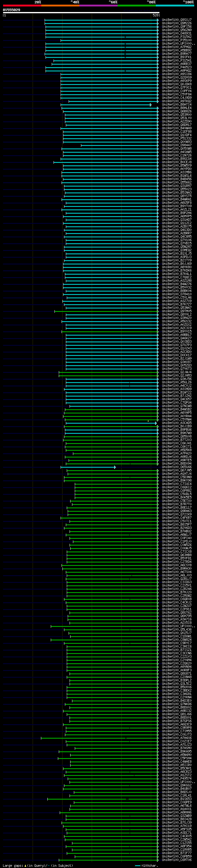This screenshot has height=868, width=197.
Task: Select the UniRef100_A1HTJ4 label
Action: [x=177, y=474]
